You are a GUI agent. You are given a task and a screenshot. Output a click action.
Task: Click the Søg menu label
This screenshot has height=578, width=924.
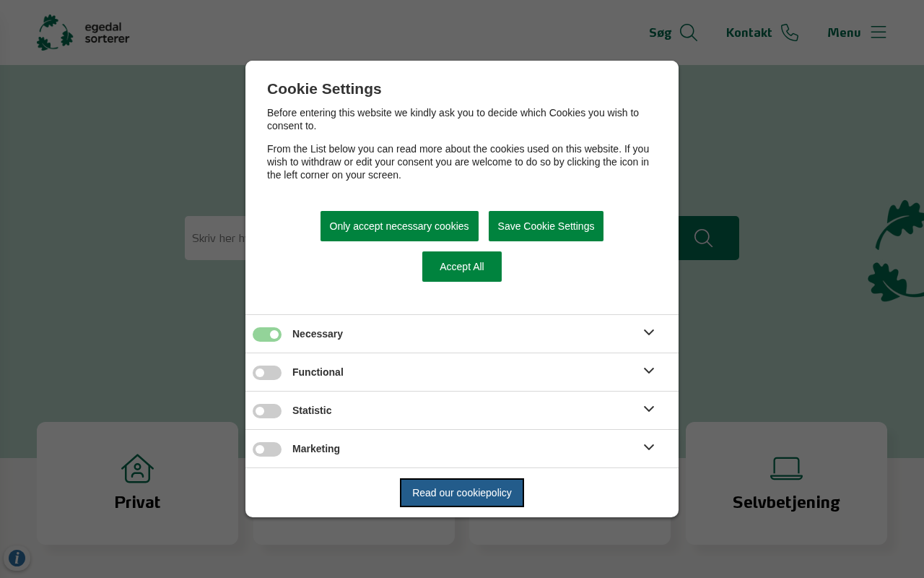660,33
